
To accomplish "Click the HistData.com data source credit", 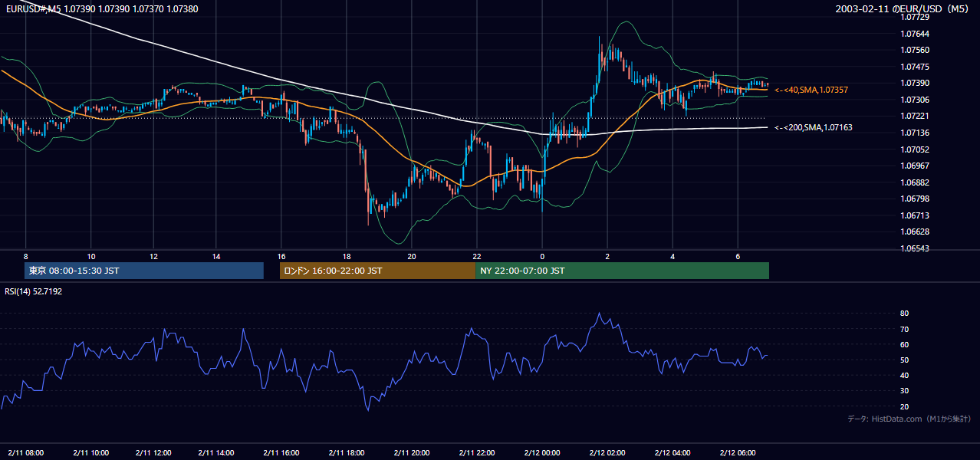I will tap(909, 419).
